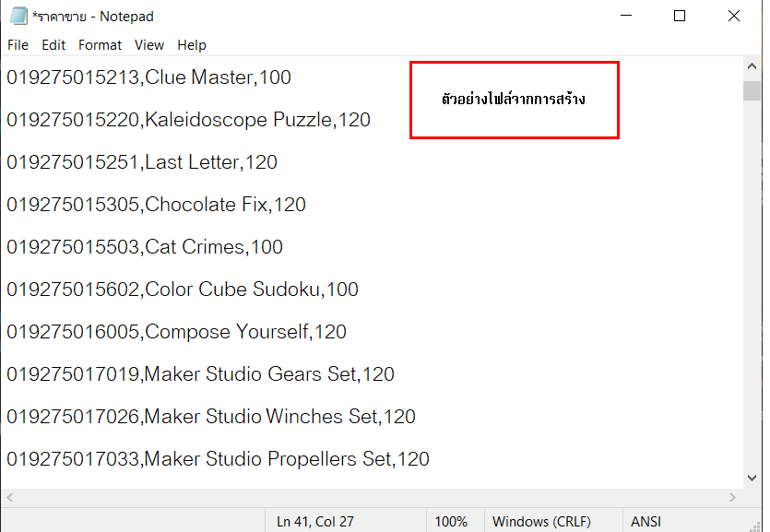Close the Notepad window
This screenshot has height=532, width=770.
pos(734,16)
